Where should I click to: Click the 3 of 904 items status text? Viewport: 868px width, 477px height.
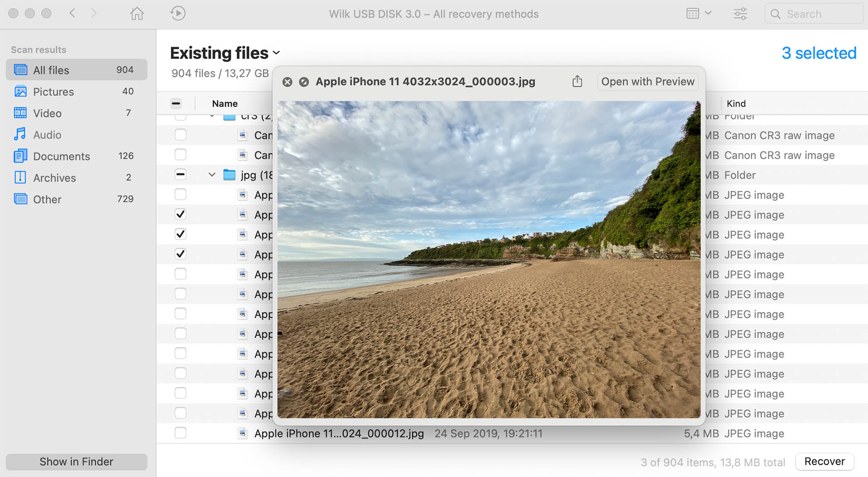click(713, 462)
